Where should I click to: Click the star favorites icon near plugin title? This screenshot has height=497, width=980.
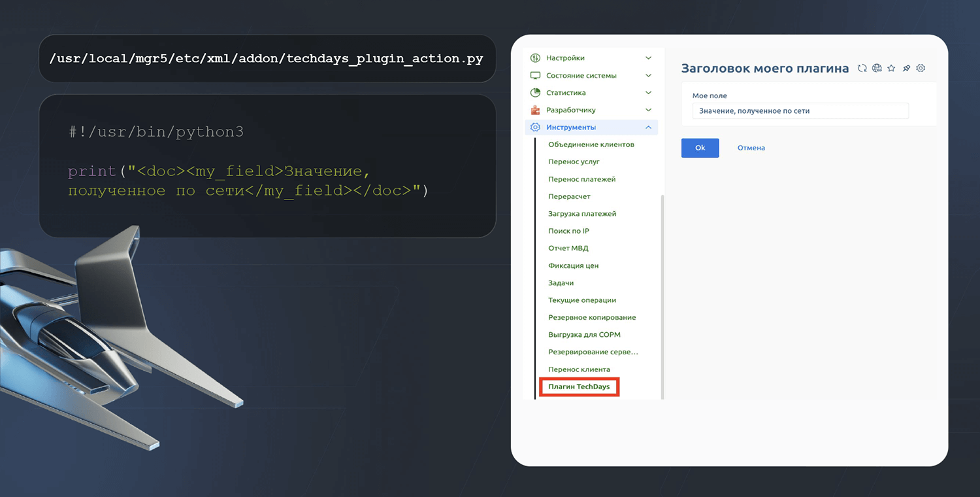(x=891, y=68)
